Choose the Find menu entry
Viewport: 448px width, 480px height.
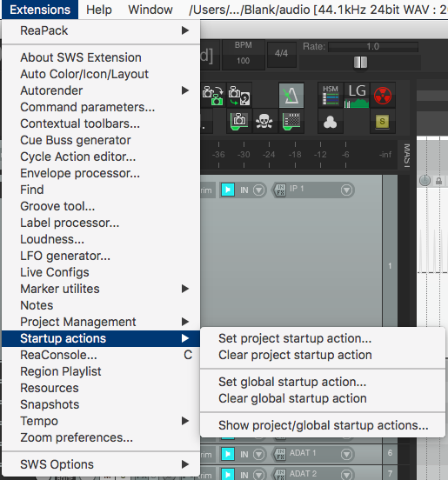point(101,190)
